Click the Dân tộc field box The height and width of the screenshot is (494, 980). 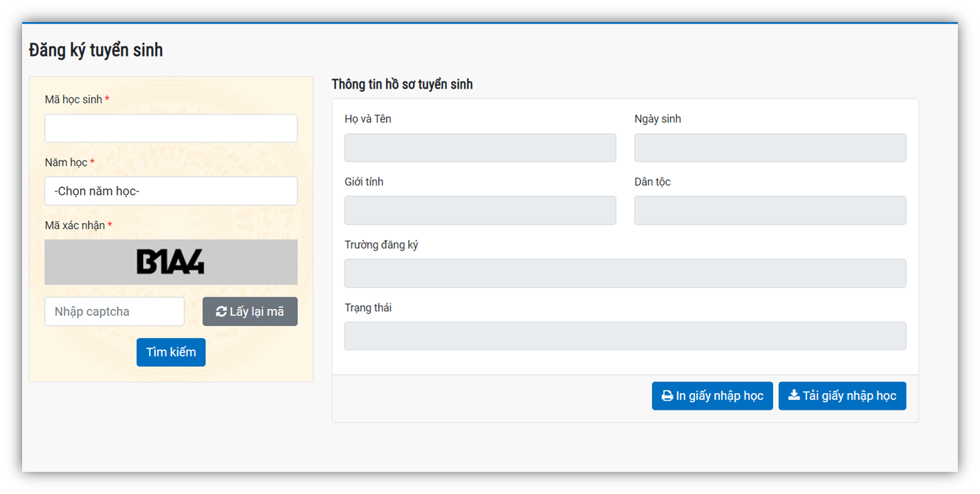click(x=770, y=211)
